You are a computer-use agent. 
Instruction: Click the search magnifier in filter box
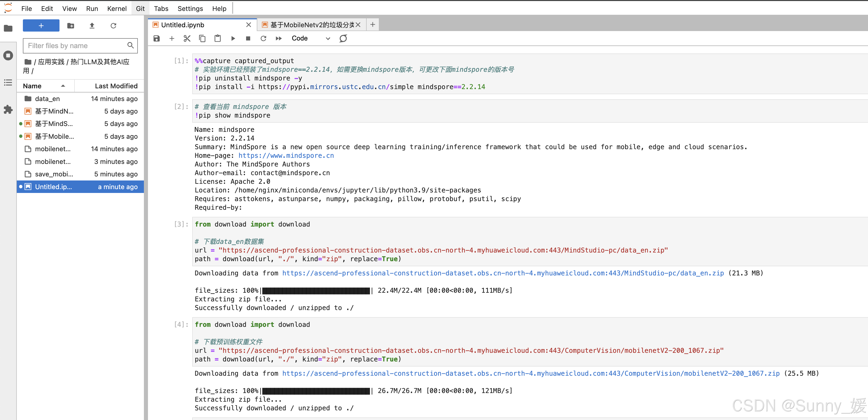coord(130,46)
